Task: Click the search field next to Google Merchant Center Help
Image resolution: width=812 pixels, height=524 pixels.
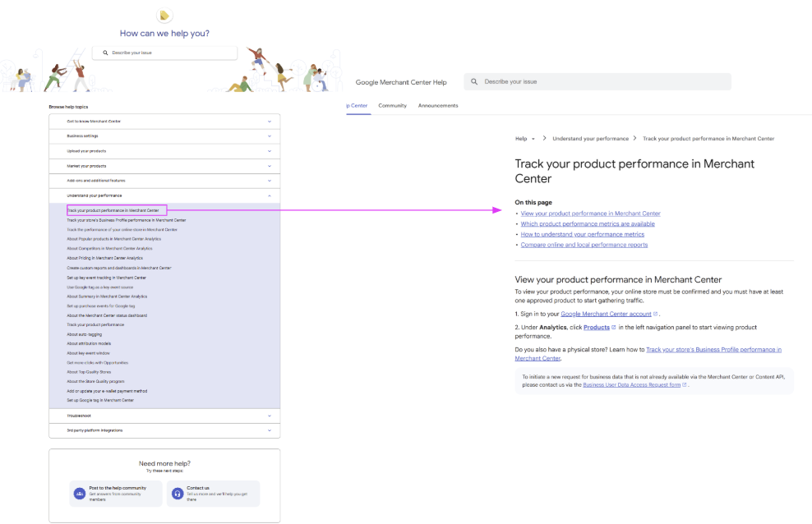Action: 597,82
